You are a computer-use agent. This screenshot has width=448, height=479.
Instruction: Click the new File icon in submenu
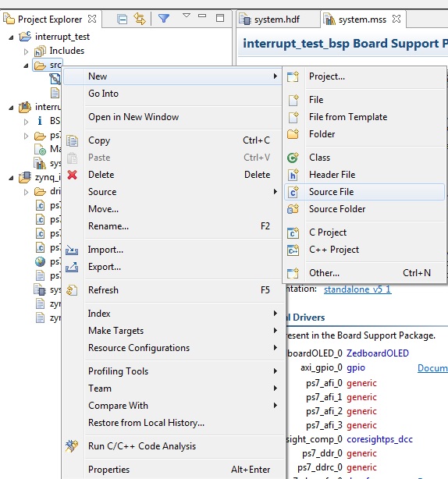293,100
